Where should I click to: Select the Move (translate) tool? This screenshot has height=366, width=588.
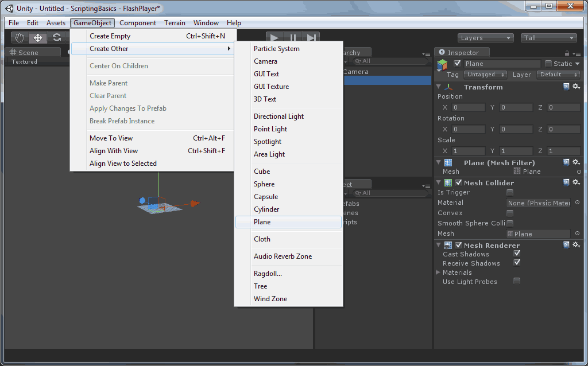pos(37,38)
